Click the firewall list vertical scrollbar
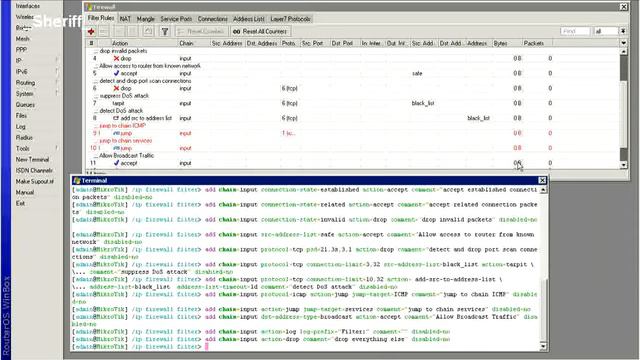 [623, 108]
